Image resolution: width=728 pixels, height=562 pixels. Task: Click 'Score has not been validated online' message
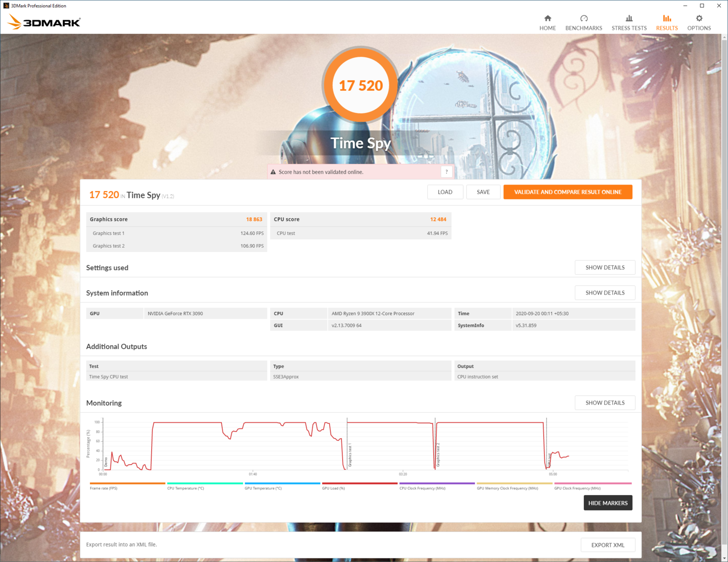321,172
